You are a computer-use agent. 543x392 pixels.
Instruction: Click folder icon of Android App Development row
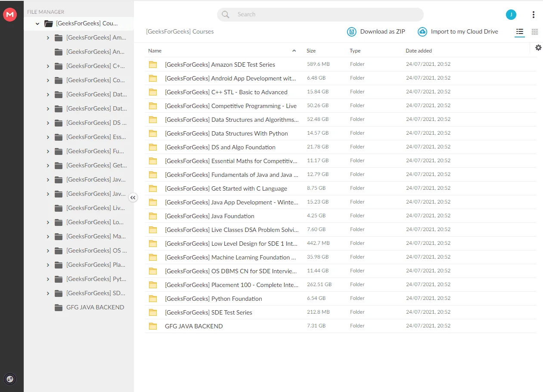[x=153, y=78]
